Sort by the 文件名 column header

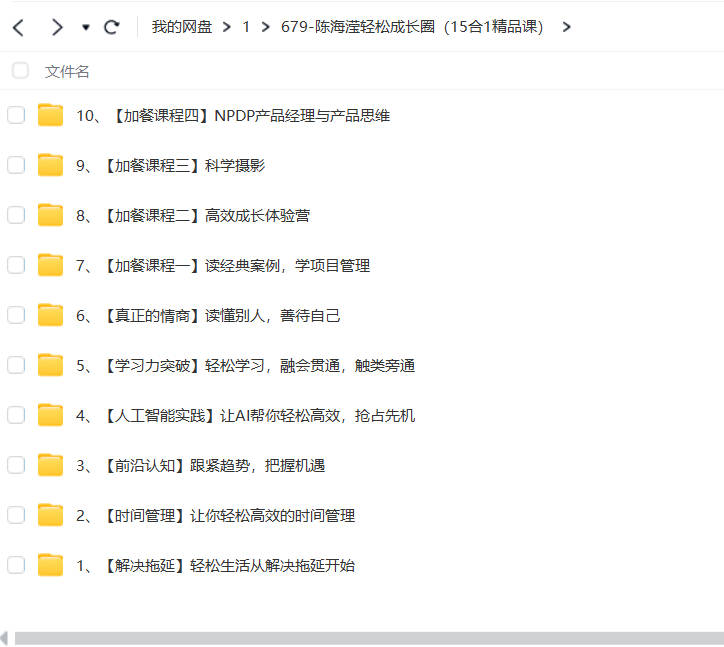click(x=67, y=72)
